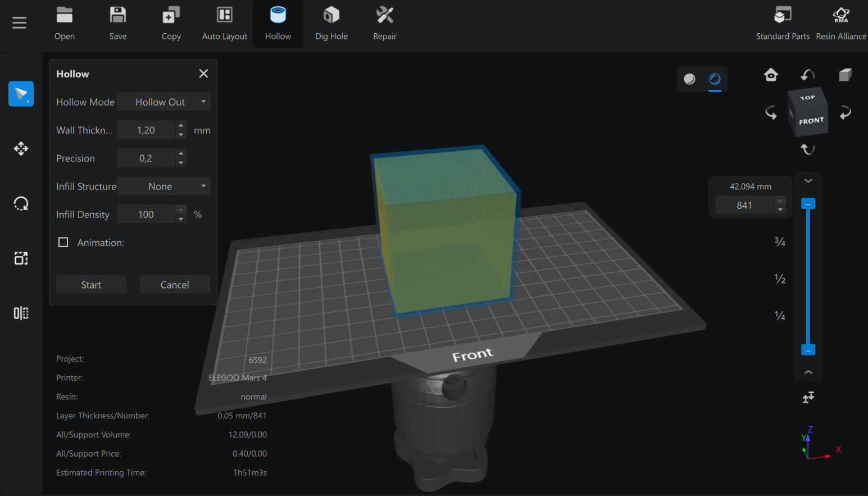The height and width of the screenshot is (496, 868).
Task: Cancel the Hollow dialog
Action: tap(175, 285)
